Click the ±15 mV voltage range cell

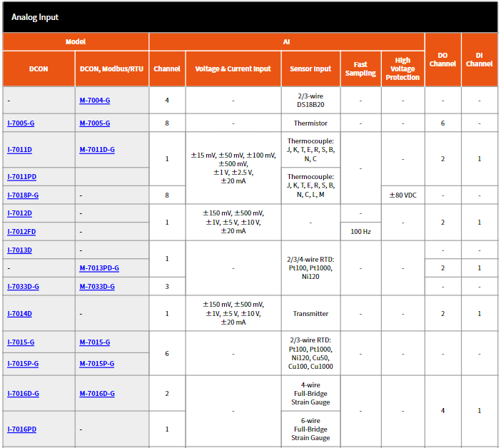click(x=233, y=168)
